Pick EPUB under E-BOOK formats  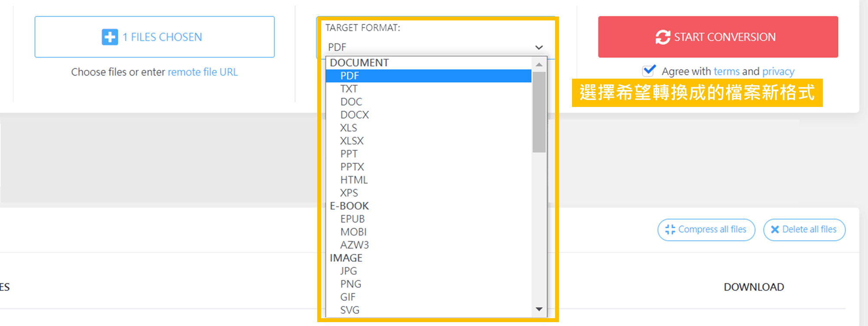[352, 219]
